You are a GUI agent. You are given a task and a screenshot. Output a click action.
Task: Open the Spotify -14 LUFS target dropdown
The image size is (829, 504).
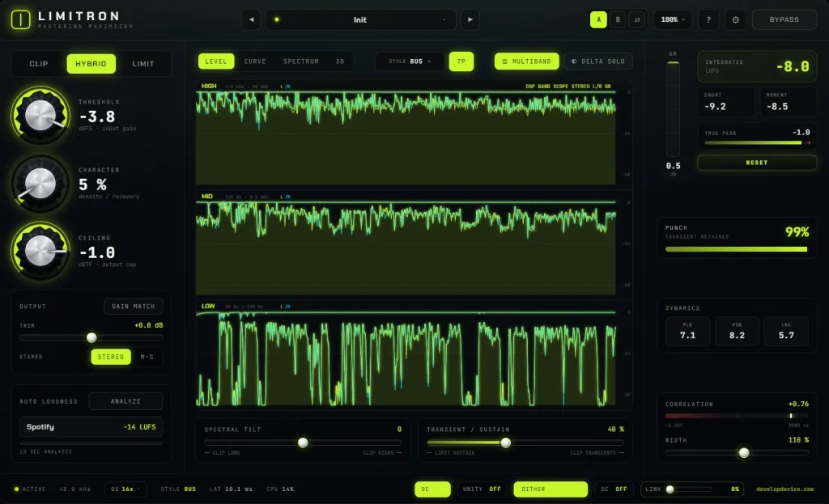[x=91, y=427]
